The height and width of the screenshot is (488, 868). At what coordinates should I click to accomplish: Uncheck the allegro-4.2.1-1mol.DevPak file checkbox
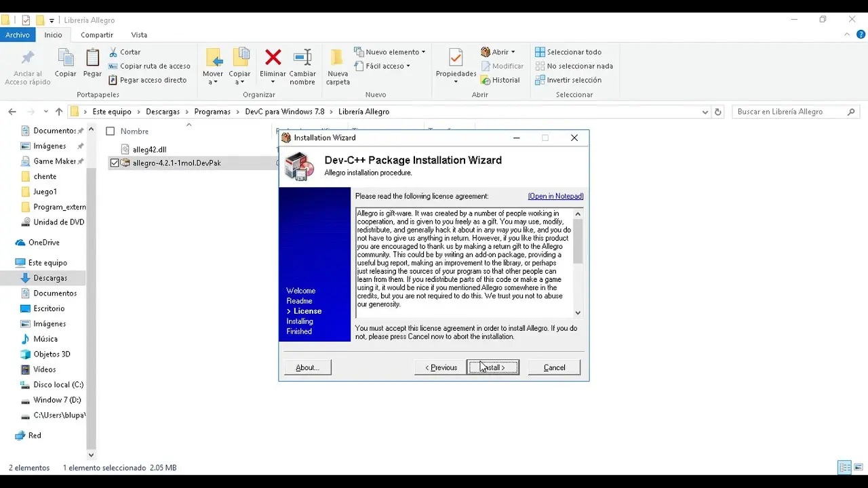[x=115, y=163]
